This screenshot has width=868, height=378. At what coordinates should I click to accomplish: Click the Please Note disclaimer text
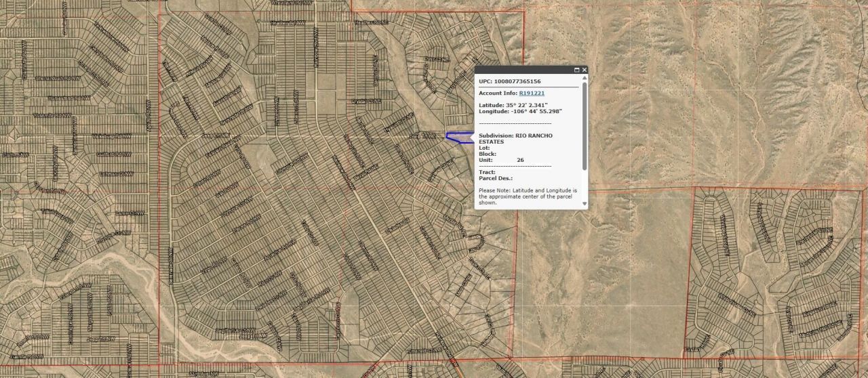[528, 196]
